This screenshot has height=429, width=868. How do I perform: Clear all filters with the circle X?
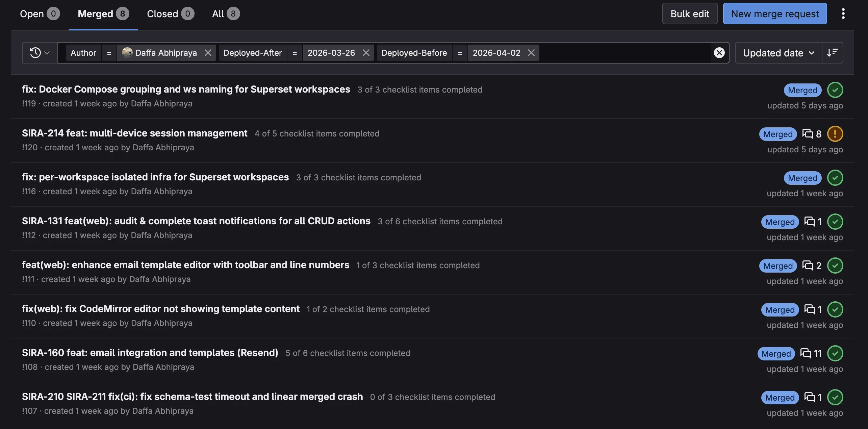(x=719, y=53)
